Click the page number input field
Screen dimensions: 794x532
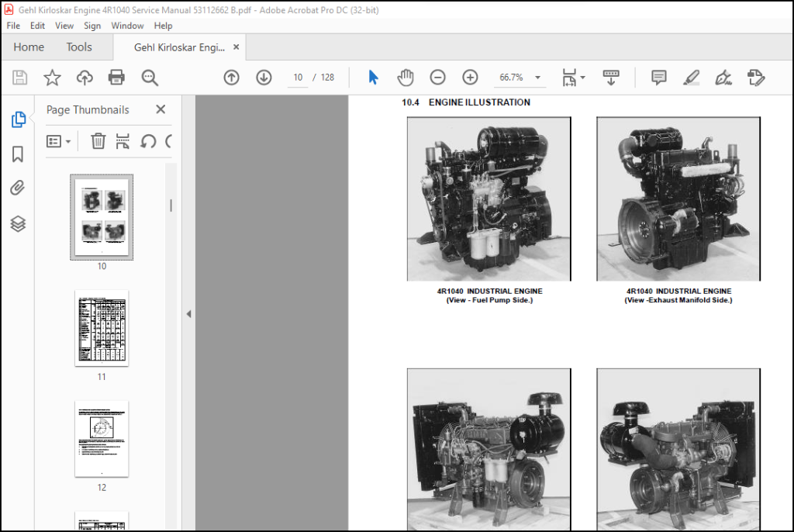(298, 78)
